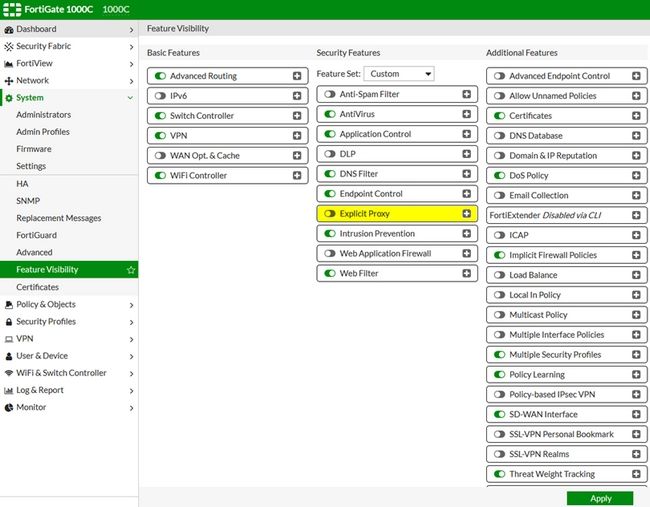Enable the Explicit Proxy toggle

[x=330, y=213]
